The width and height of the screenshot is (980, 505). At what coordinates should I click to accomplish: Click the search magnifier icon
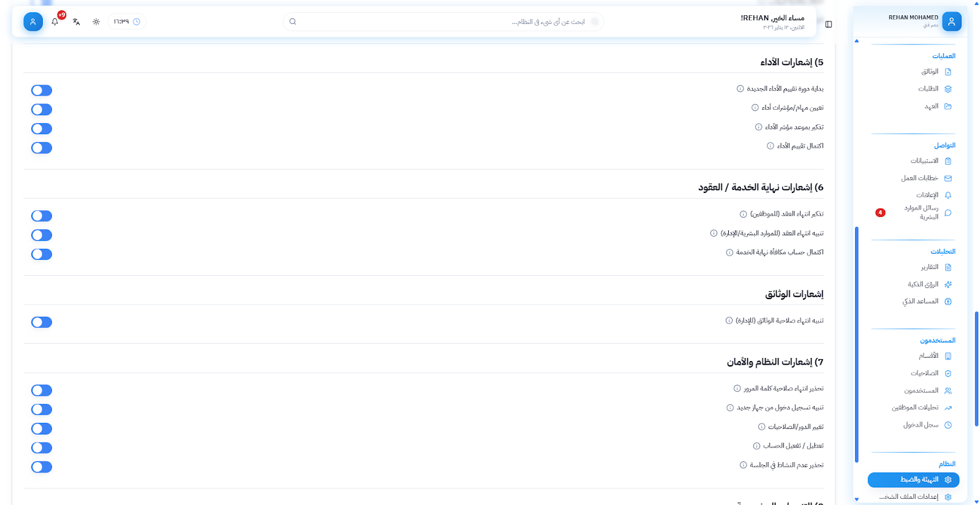tap(293, 22)
